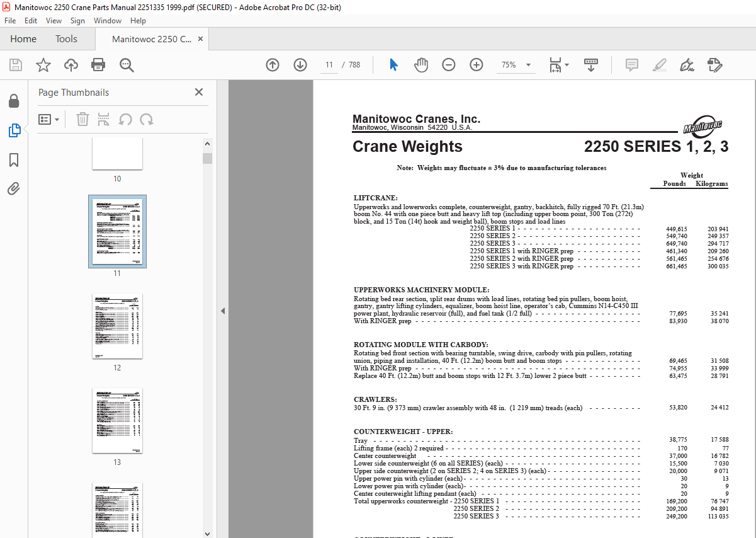Open the Window menu
The image size is (756, 538).
pos(108,21)
